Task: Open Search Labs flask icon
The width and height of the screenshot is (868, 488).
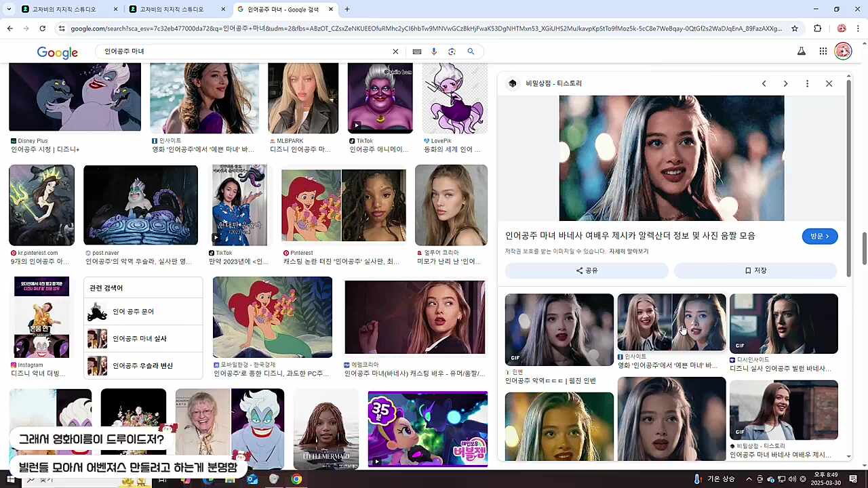Action: click(802, 52)
